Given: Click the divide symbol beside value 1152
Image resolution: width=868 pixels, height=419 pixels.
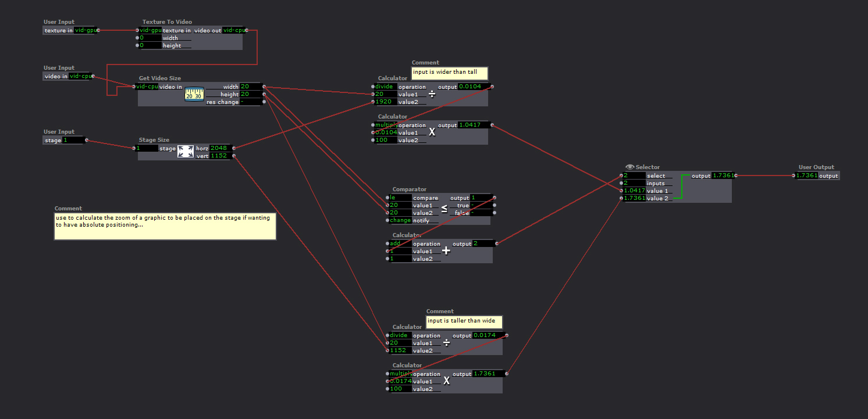Looking at the screenshot, I should tap(446, 343).
